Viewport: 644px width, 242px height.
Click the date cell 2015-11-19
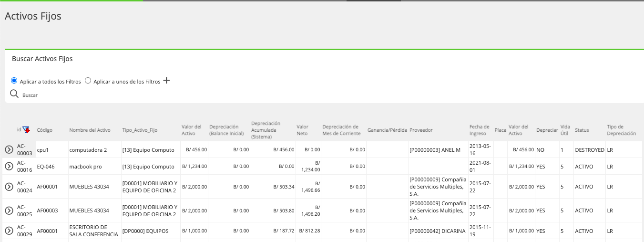click(x=480, y=231)
